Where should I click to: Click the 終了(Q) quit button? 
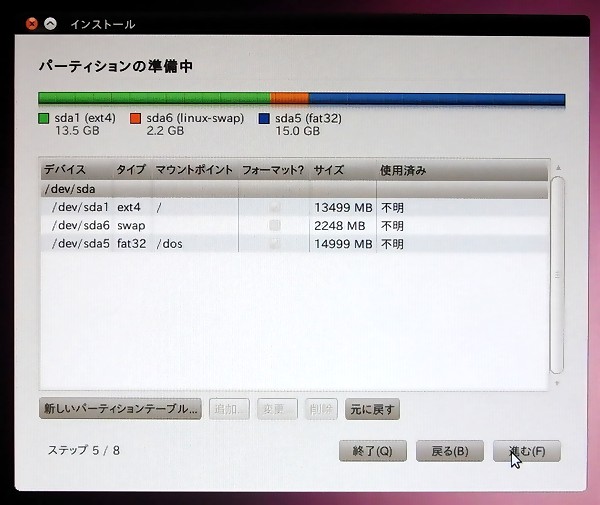(x=373, y=451)
